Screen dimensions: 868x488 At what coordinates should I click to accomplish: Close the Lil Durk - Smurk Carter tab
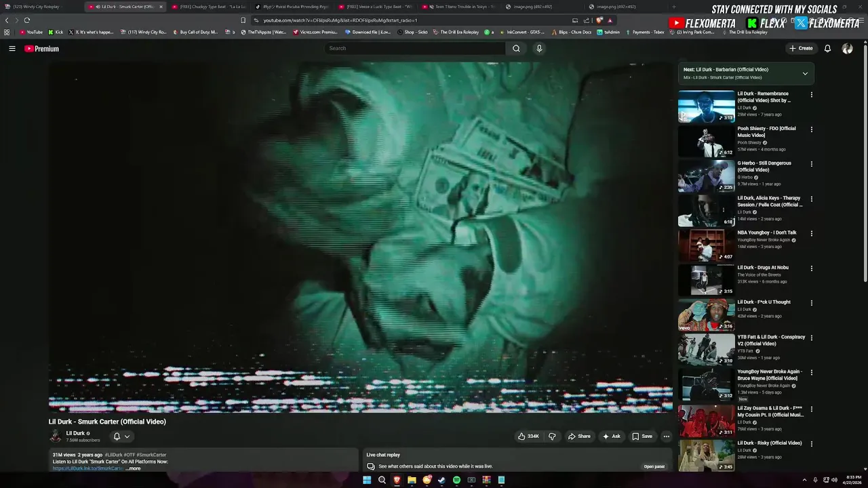[161, 7]
